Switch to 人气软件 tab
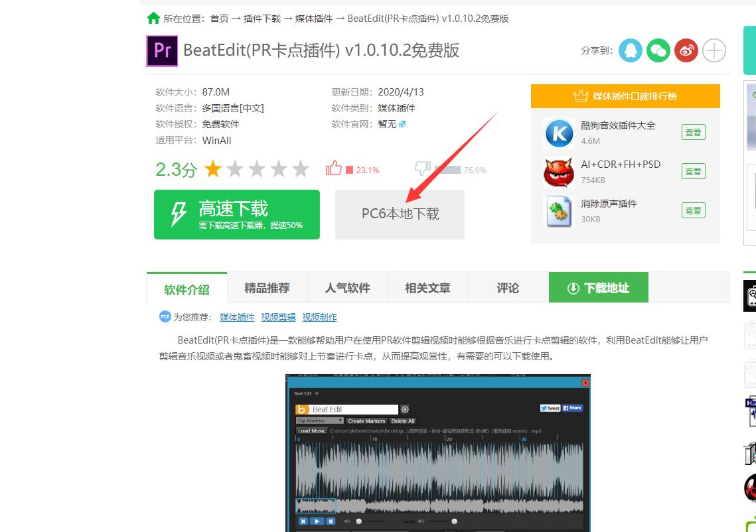This screenshot has width=756, height=532. 348,288
